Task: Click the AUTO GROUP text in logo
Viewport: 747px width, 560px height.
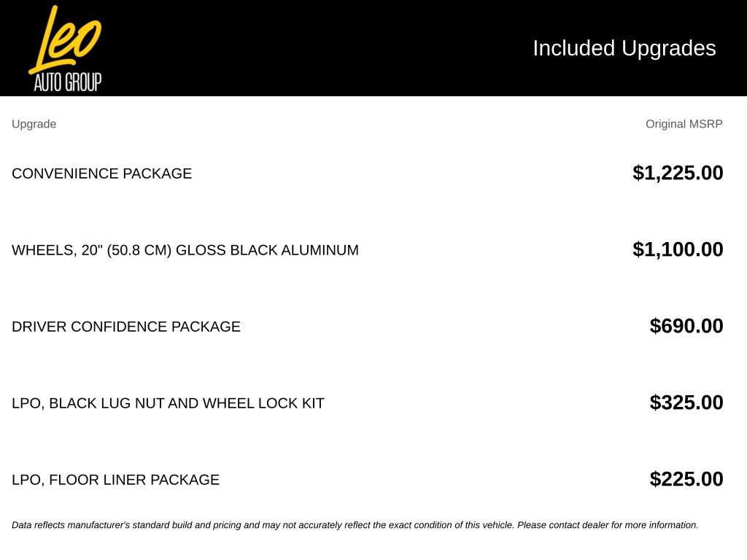Action: coord(68,82)
